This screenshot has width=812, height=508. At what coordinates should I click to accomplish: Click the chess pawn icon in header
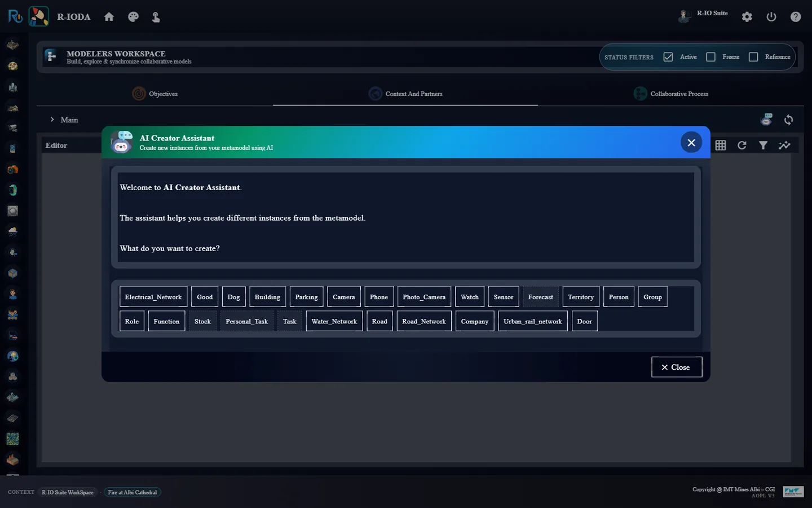[156, 17]
